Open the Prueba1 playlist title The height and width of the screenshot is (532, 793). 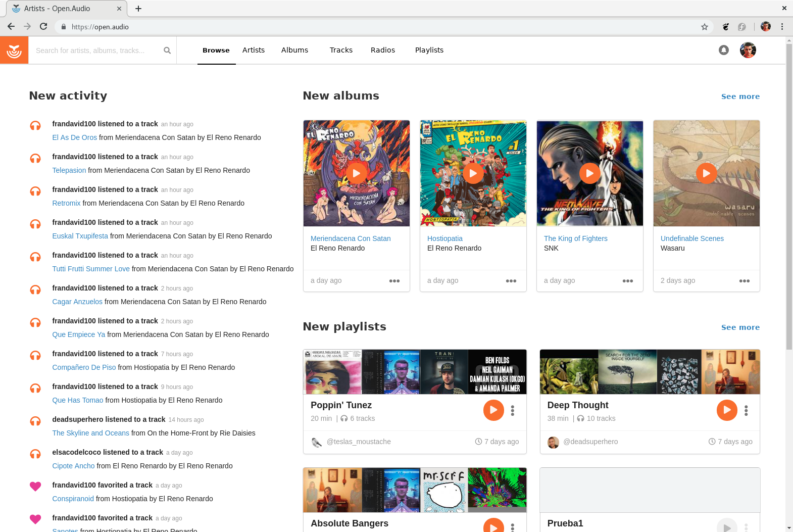click(565, 523)
